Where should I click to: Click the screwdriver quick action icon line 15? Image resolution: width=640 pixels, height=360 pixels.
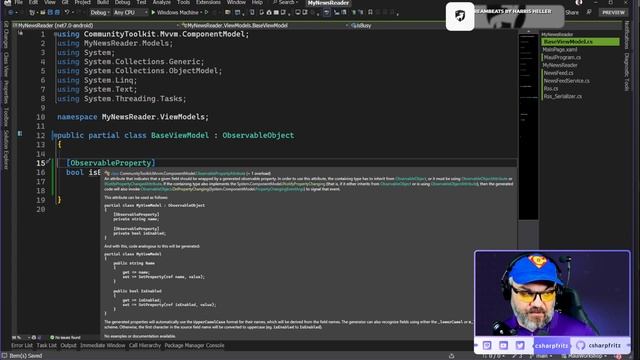[x=48, y=162]
